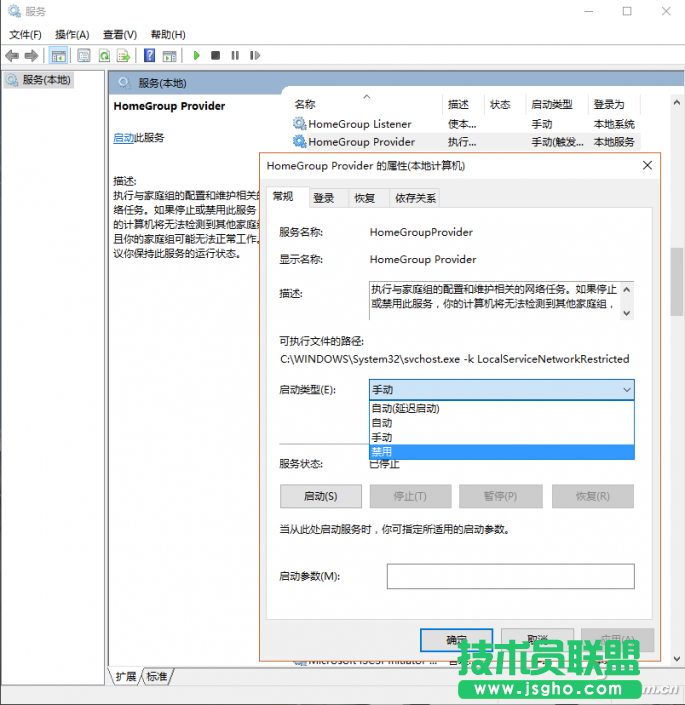Click the 启动 link for this service

[123, 138]
